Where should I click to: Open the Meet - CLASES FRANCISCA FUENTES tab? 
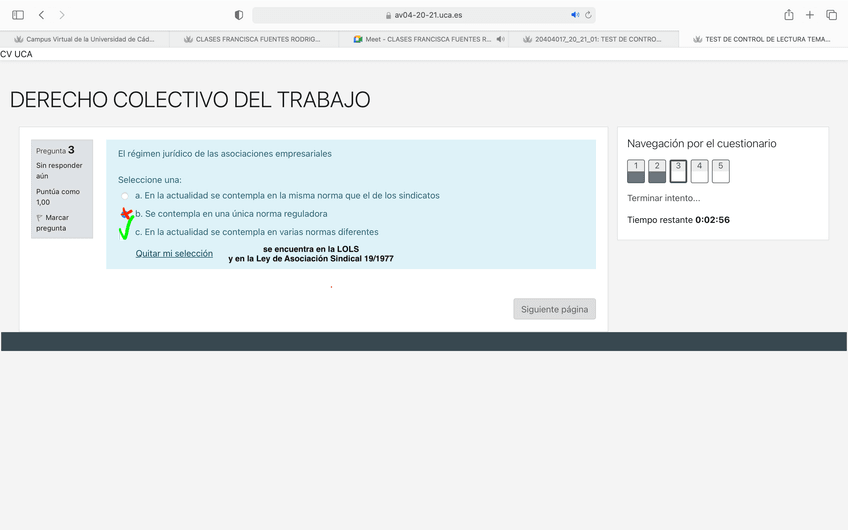423,39
